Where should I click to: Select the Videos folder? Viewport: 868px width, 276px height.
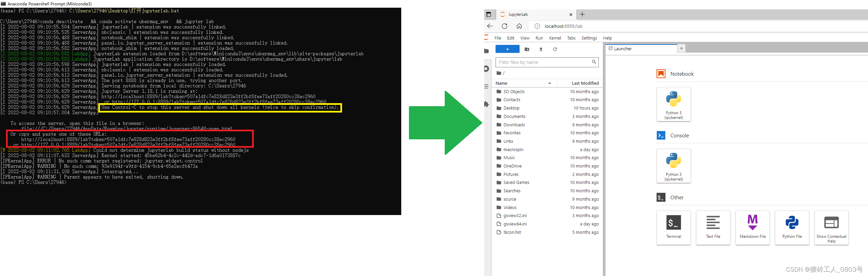[x=547, y=207]
